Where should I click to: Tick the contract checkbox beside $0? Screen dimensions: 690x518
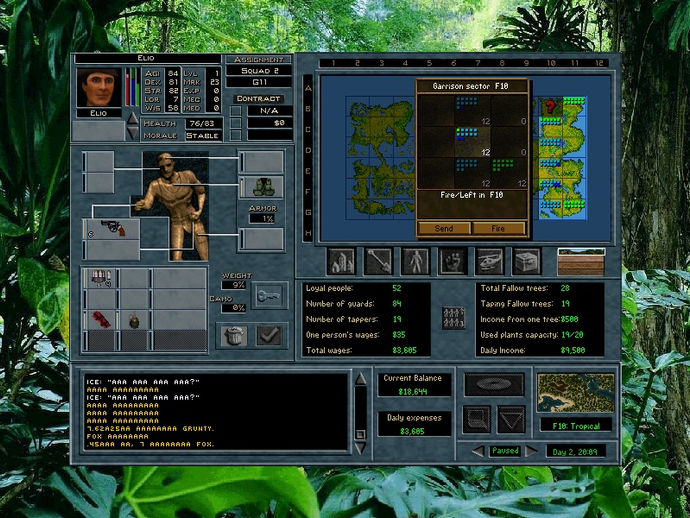pos(236,123)
